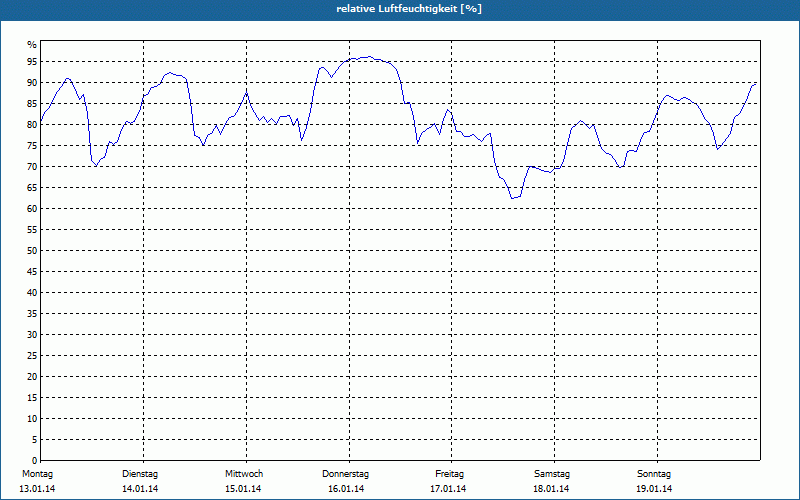The height and width of the screenshot is (500, 800).
Task: Click the 'Freitag' day label
Action: (x=449, y=474)
